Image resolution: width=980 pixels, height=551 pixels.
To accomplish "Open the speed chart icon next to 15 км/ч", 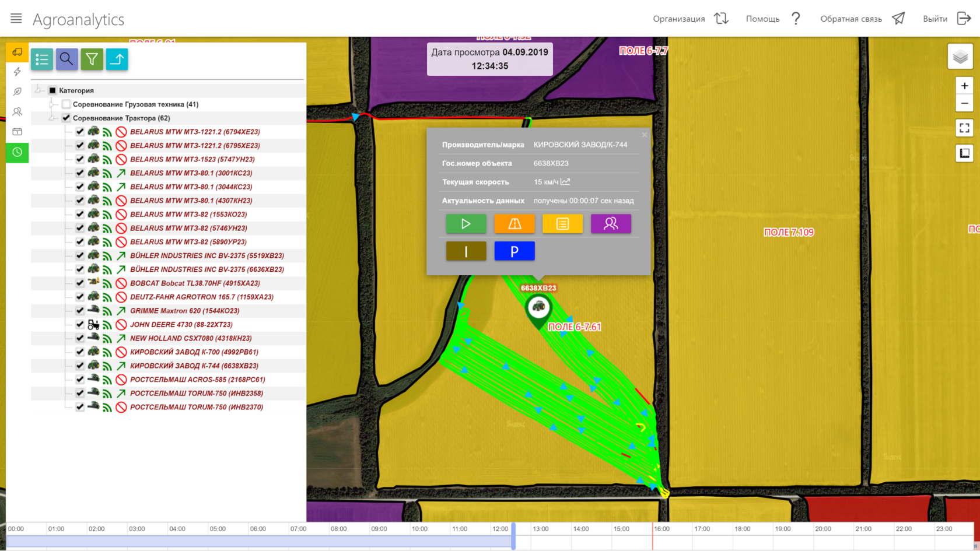I will point(565,182).
